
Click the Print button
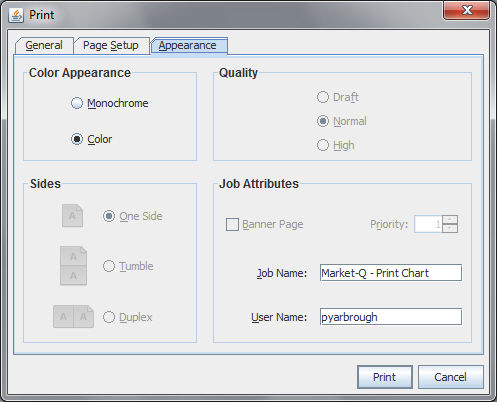click(385, 377)
